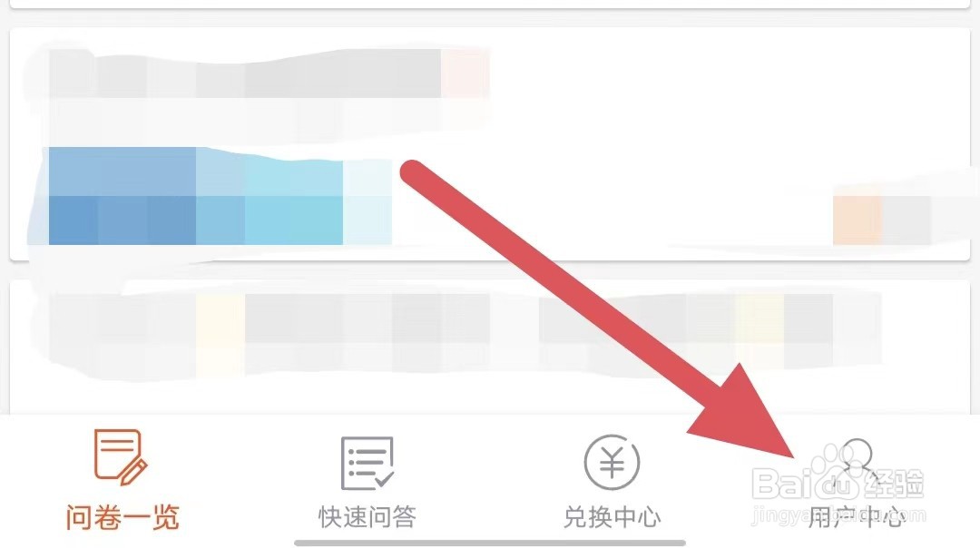This screenshot has width=980, height=548.
Task: Switch to the 快速问答 tab label
Action: [x=367, y=517]
